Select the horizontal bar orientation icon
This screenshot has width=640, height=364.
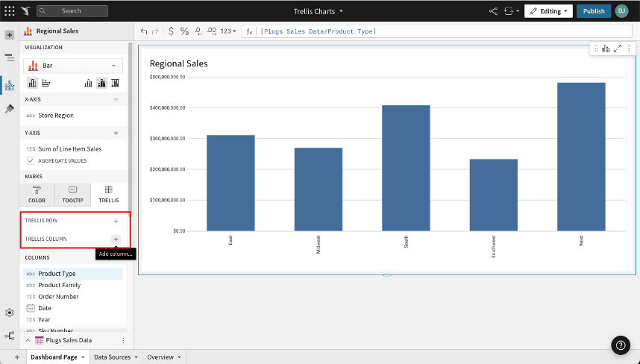pos(45,83)
